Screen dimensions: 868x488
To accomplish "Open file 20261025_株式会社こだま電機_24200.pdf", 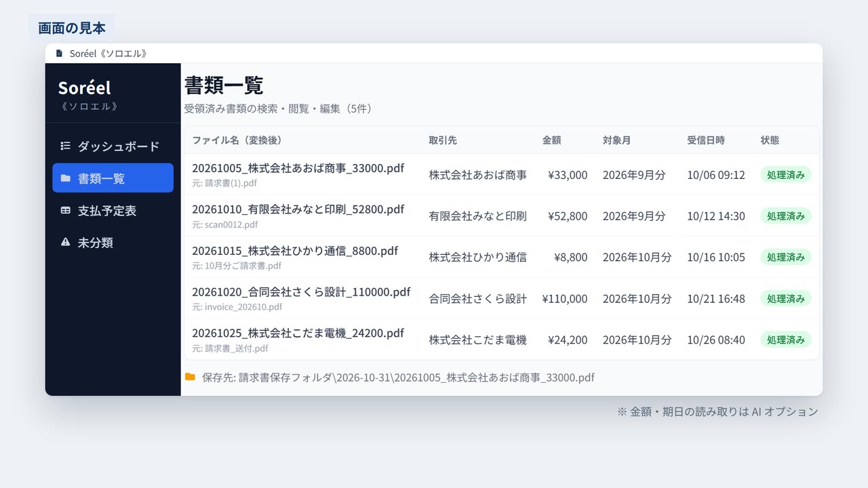I will (298, 333).
